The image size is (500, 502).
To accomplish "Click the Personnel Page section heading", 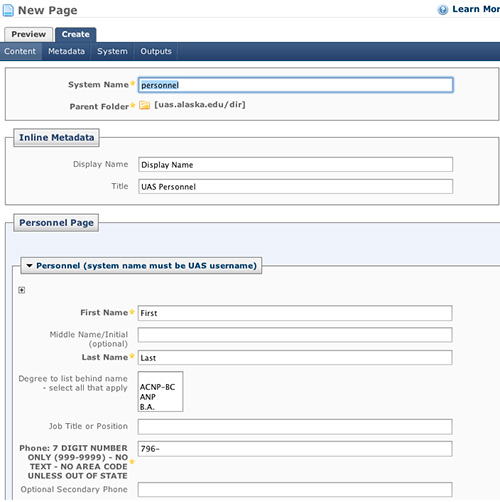I will point(56,223).
